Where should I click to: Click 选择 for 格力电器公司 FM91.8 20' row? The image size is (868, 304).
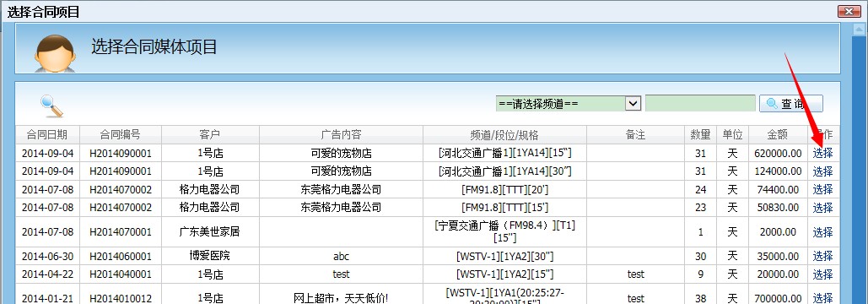[x=822, y=189]
